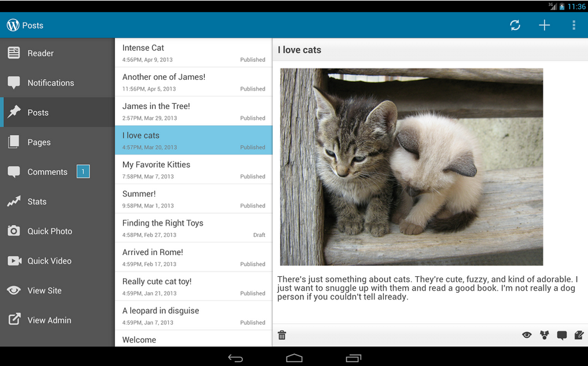
Task: Select View Site label in sidebar
Action: (x=45, y=290)
